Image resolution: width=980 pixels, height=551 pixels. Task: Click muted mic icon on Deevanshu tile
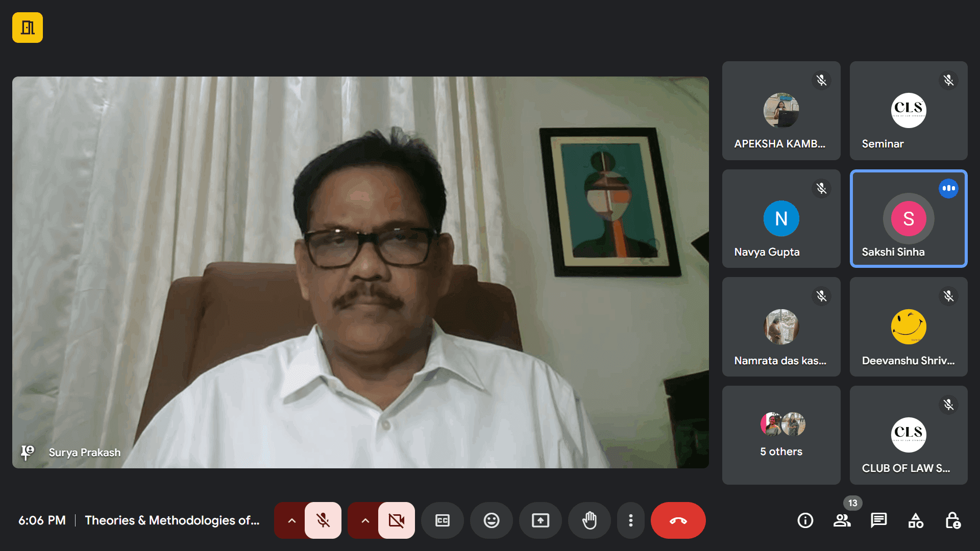[948, 296]
